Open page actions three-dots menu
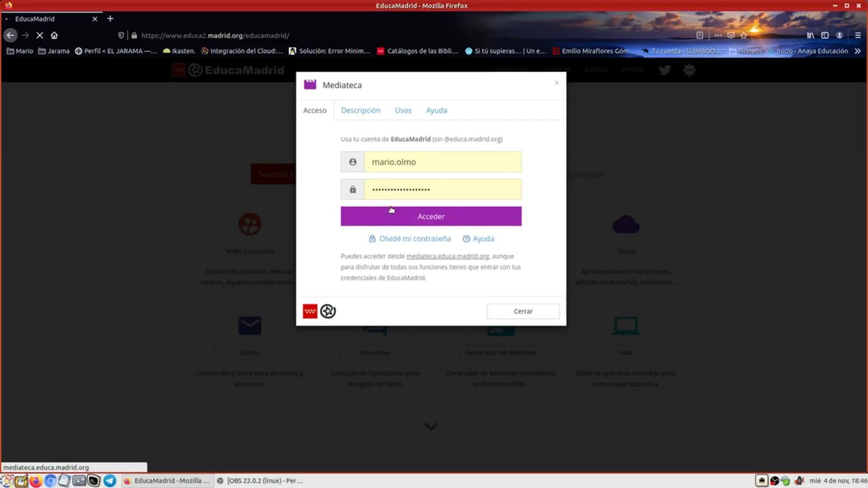This screenshot has height=488, width=868. [718, 35]
